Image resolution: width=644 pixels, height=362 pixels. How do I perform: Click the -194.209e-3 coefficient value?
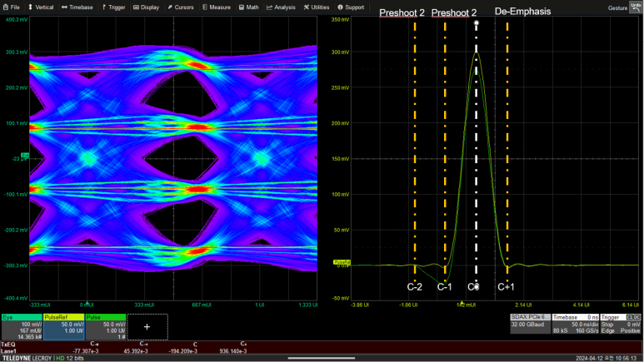click(182, 351)
